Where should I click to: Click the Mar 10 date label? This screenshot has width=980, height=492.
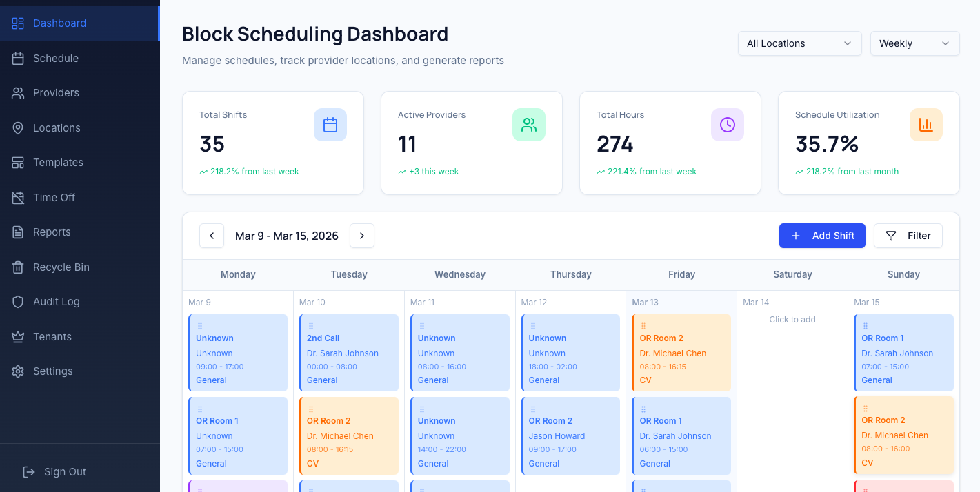click(312, 303)
